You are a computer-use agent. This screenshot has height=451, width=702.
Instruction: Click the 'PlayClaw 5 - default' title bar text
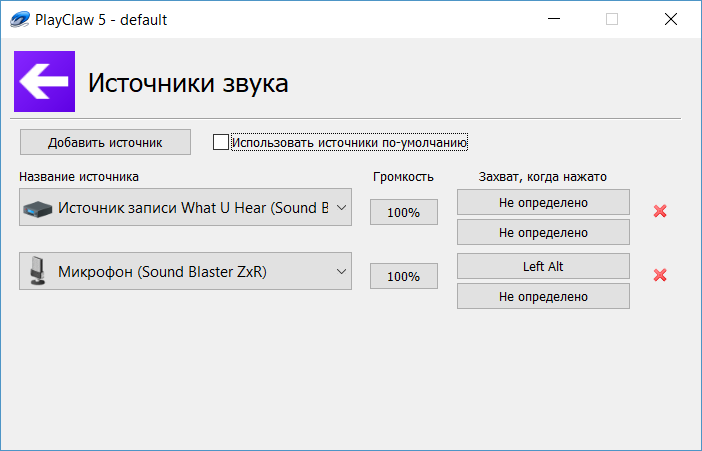103,19
